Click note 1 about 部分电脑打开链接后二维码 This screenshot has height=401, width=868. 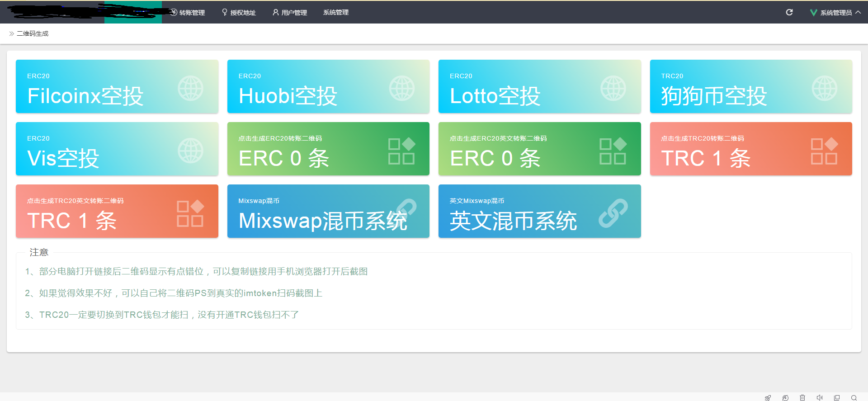(x=196, y=271)
